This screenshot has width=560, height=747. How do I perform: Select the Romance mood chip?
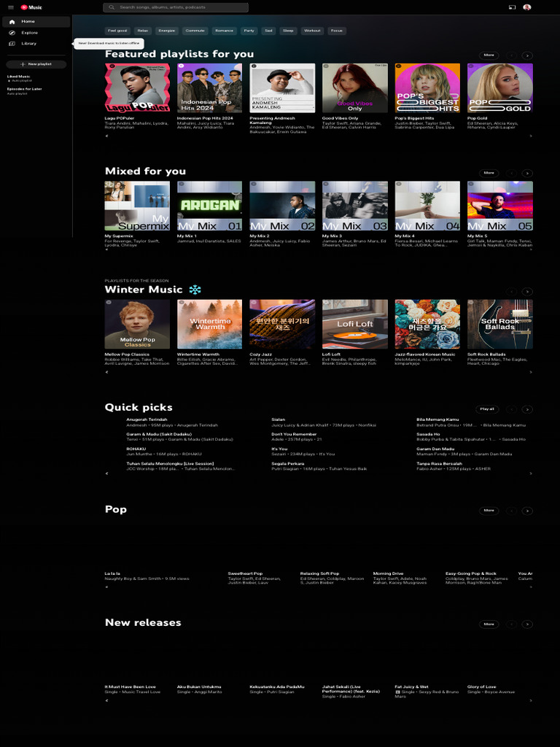pos(225,31)
